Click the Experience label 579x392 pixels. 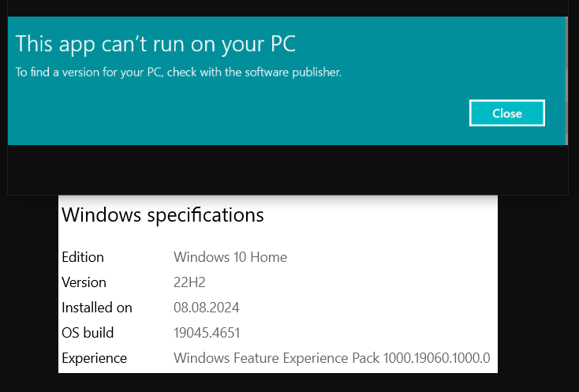pyautogui.click(x=94, y=358)
